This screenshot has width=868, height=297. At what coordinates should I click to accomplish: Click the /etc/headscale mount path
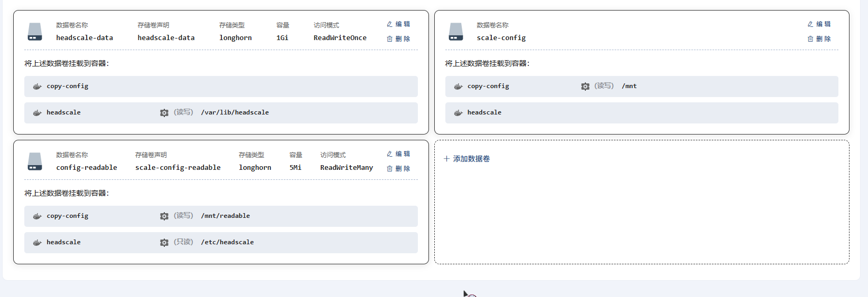pyautogui.click(x=227, y=242)
